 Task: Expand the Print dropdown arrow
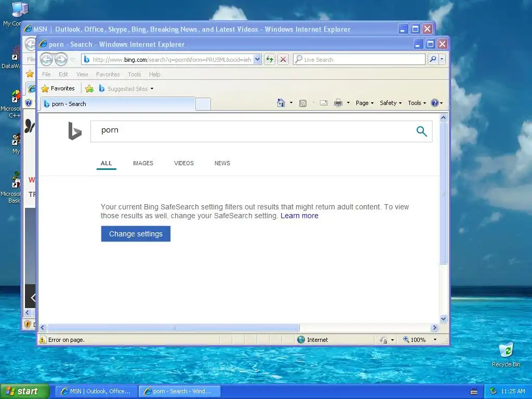pos(348,103)
